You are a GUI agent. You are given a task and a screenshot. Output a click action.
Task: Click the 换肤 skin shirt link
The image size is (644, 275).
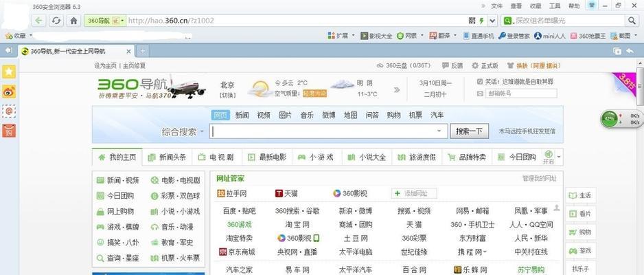[x=533, y=65]
